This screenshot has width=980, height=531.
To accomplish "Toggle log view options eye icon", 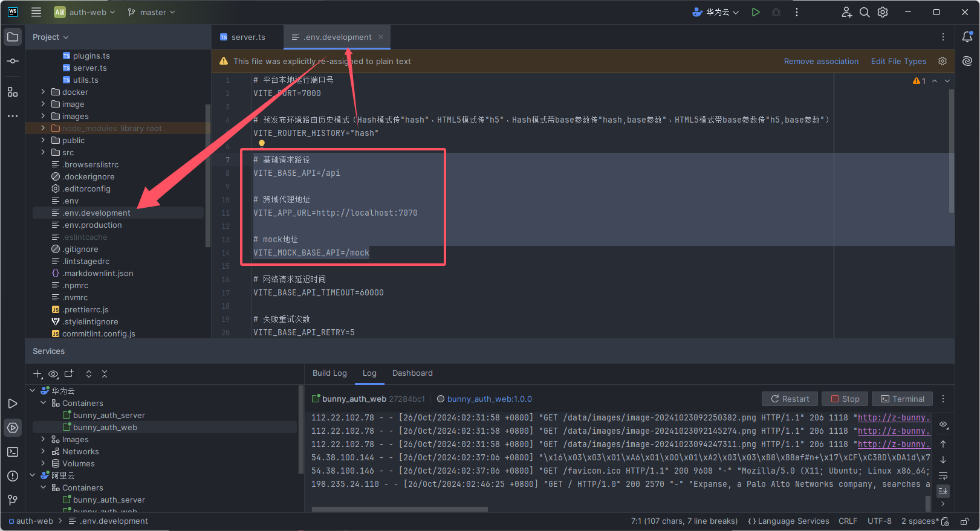I will [943, 425].
